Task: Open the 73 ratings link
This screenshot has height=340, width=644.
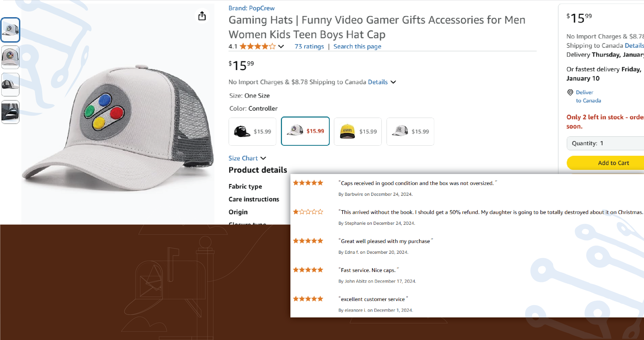Action: tap(309, 46)
